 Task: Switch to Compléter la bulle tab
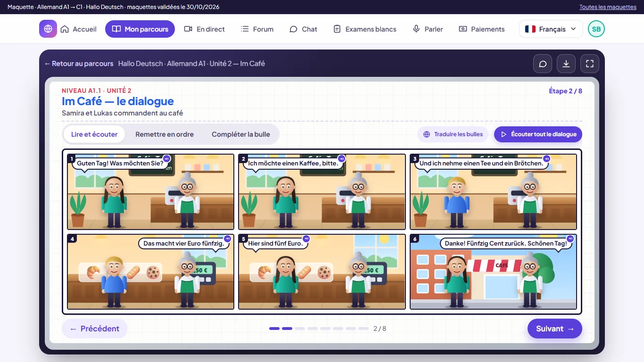click(241, 134)
